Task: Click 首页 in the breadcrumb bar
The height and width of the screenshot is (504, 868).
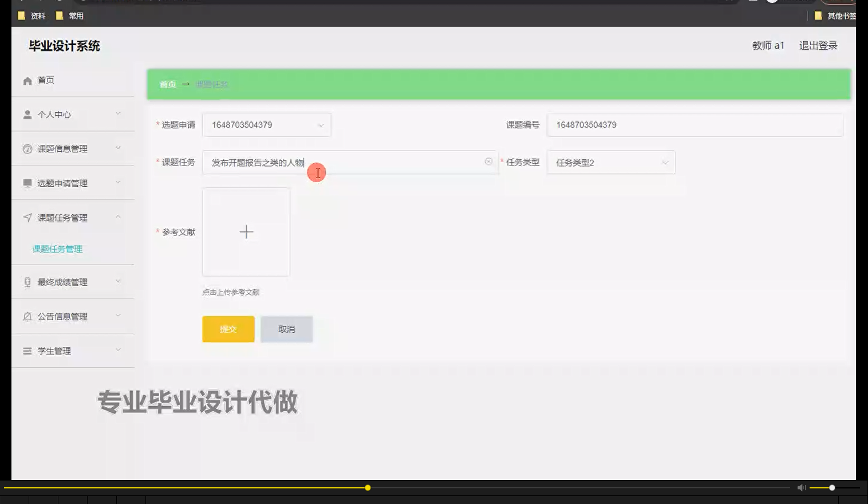Action: point(167,84)
